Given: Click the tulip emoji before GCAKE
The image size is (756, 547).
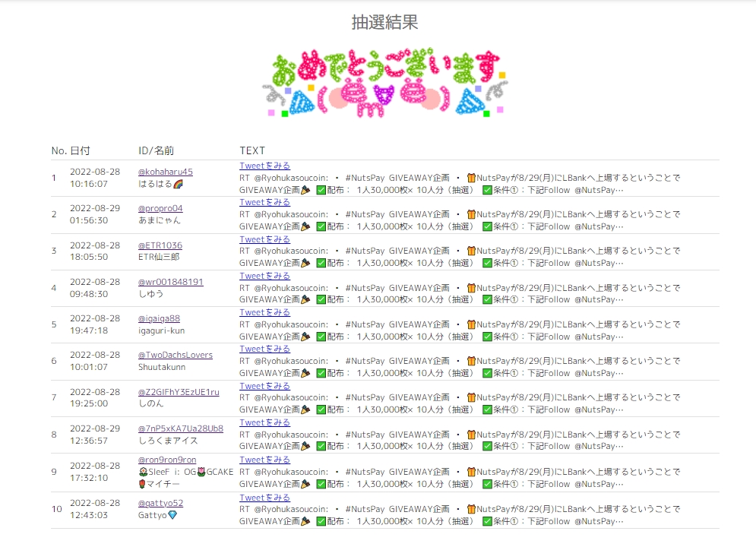Looking at the screenshot, I should click(x=201, y=472).
